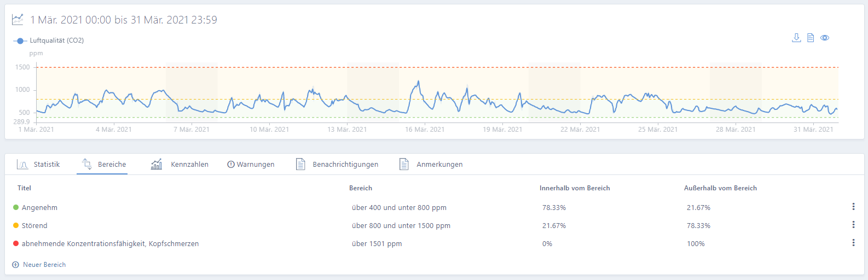Click the Innerhalb vom Bereich column header
Viewport: 868px width, 280px height.
pyautogui.click(x=575, y=188)
